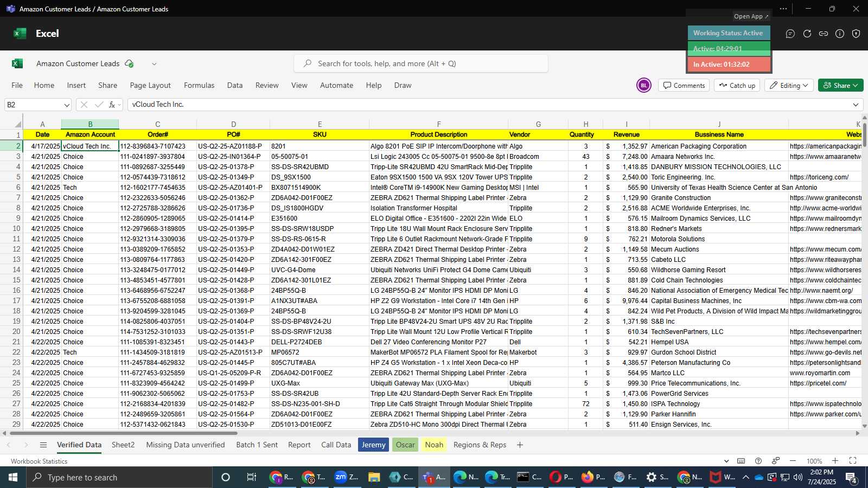The image size is (868, 488).
Task: Open the Data ribbon tab
Action: [235, 86]
